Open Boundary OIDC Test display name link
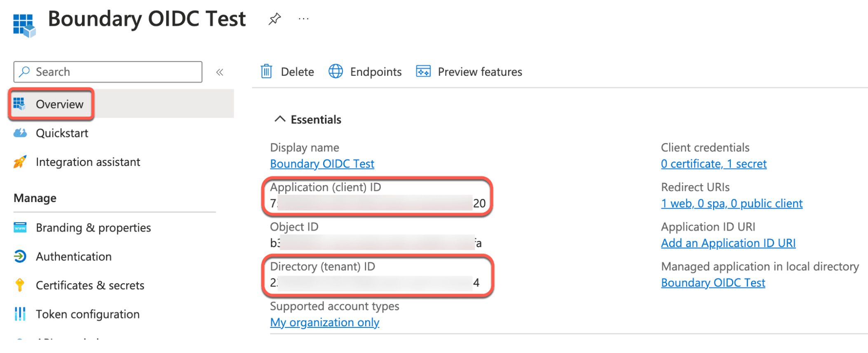The width and height of the screenshot is (868, 353). click(322, 164)
